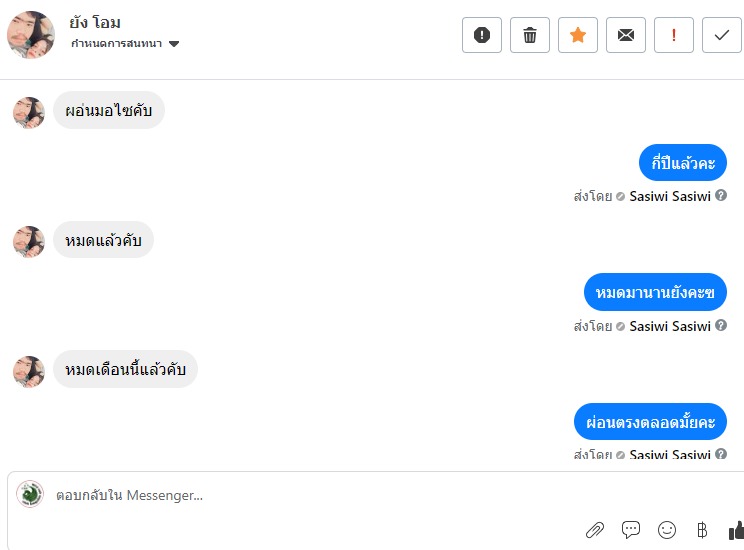This screenshot has width=744, height=550.
Task: Select the กี่ปีแล้วคะ message bubble
Action: [x=683, y=162]
